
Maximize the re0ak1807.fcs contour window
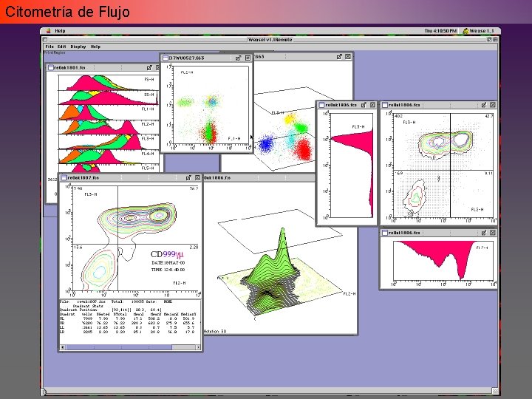click(x=188, y=178)
